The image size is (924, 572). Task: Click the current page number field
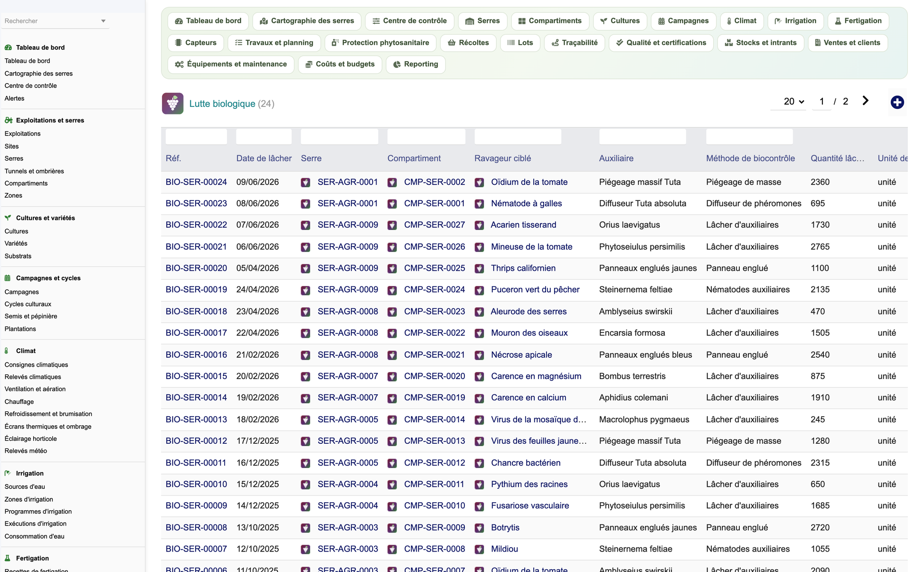pyautogui.click(x=821, y=102)
